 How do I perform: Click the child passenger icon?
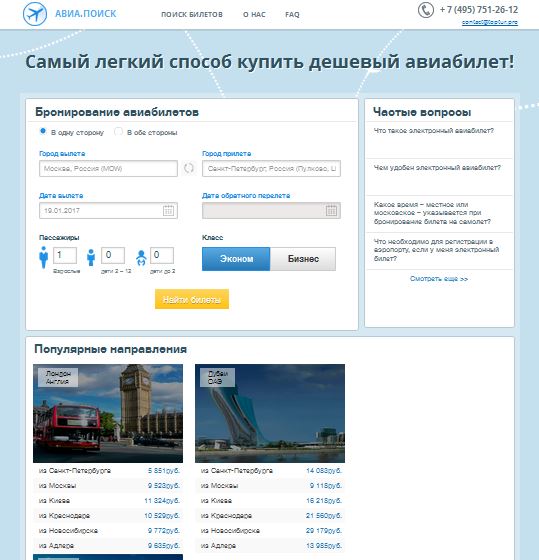91,258
